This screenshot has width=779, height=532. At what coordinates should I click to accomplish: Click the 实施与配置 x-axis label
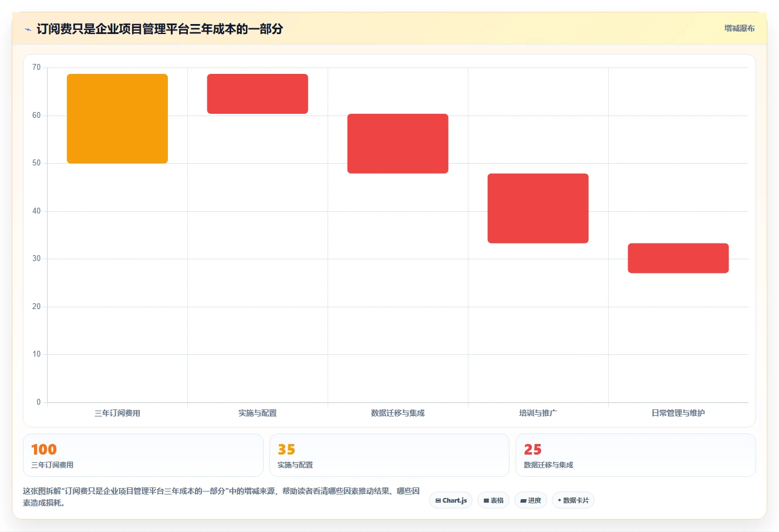(x=258, y=413)
